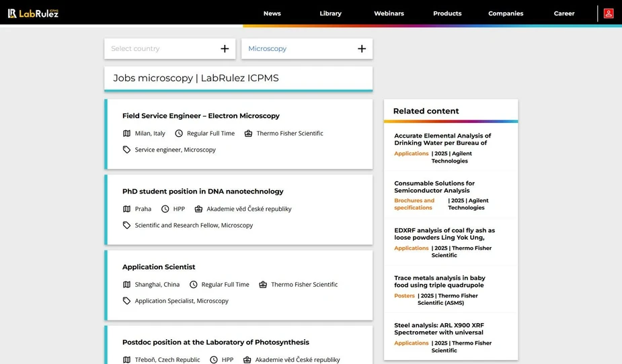Click Applications label under Drinking Water article
Viewport: 622px width, 364px height.
(412, 154)
